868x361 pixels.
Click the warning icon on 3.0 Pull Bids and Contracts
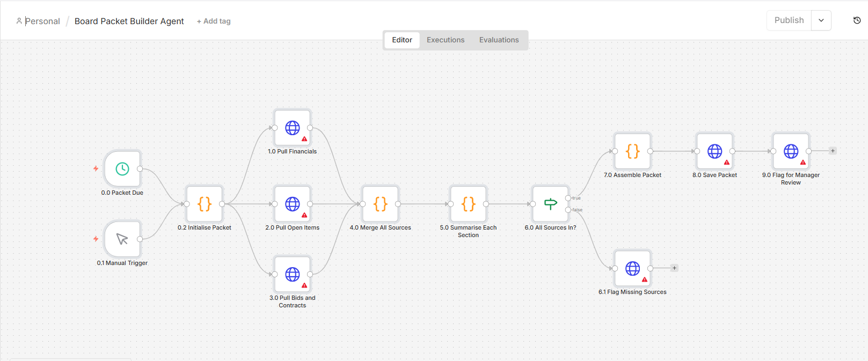tap(304, 285)
